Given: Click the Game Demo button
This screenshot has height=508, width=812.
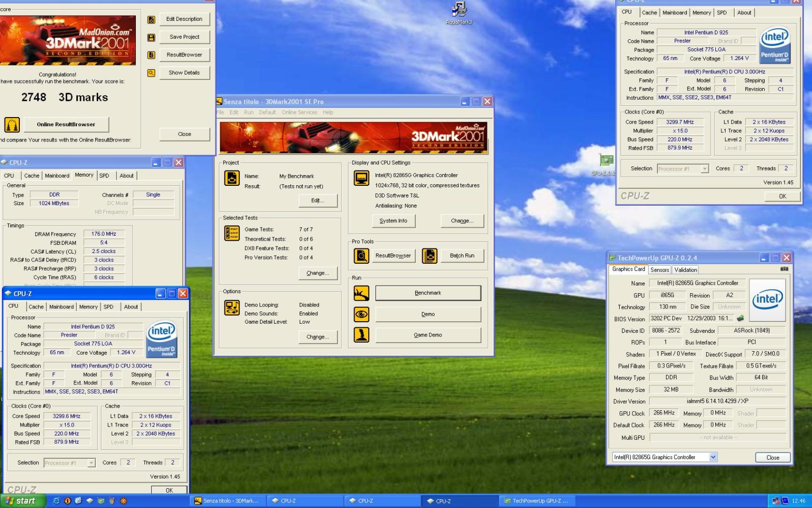Looking at the screenshot, I should (x=428, y=335).
